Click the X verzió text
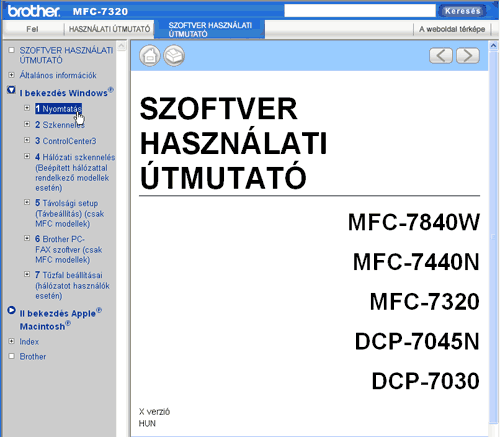500x437 pixels. (154, 412)
